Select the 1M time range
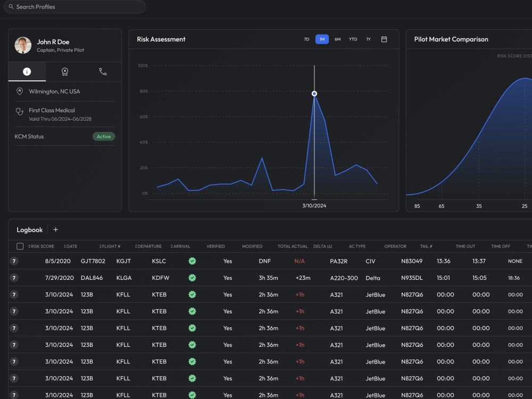 coord(322,39)
